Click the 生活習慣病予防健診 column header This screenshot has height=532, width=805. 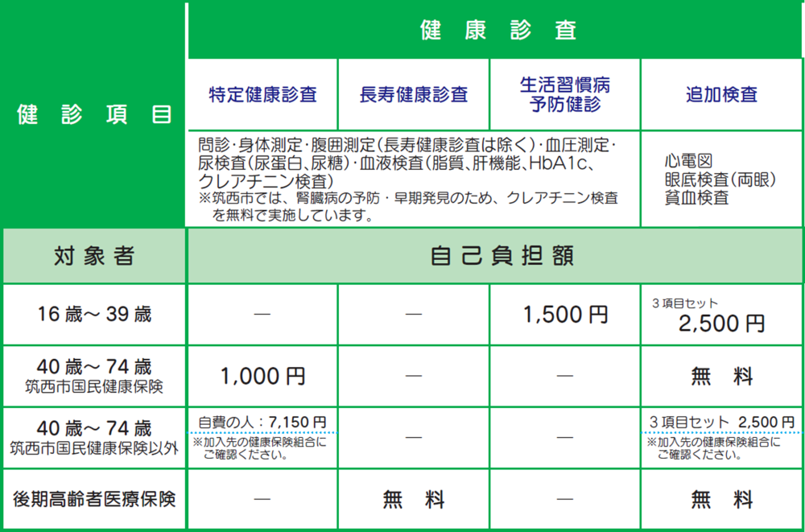563,93
